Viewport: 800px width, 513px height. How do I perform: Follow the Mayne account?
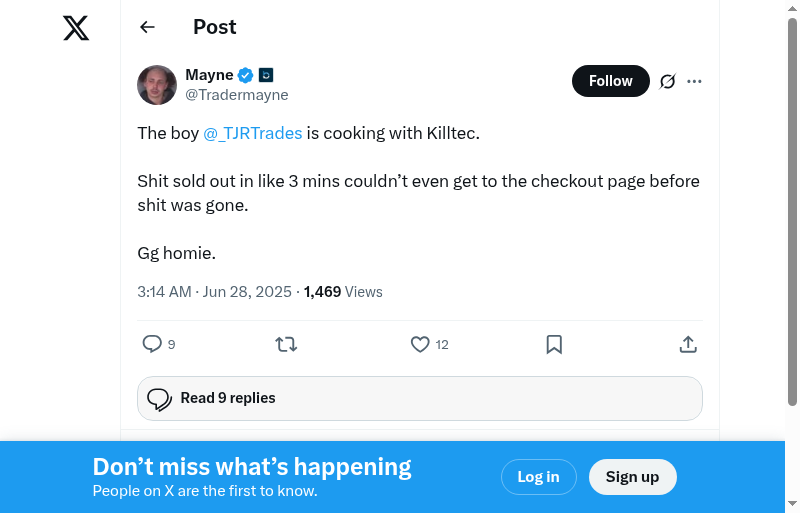coord(610,81)
